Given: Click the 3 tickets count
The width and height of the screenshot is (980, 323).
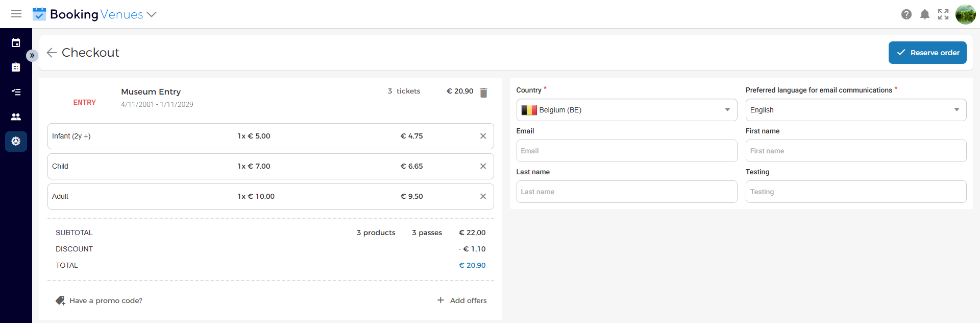Looking at the screenshot, I should click(404, 91).
